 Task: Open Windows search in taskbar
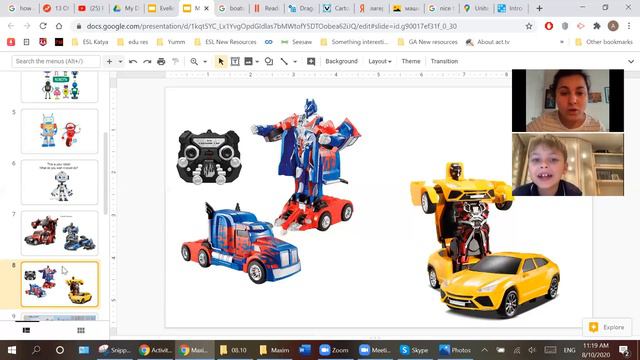[x=36, y=350]
